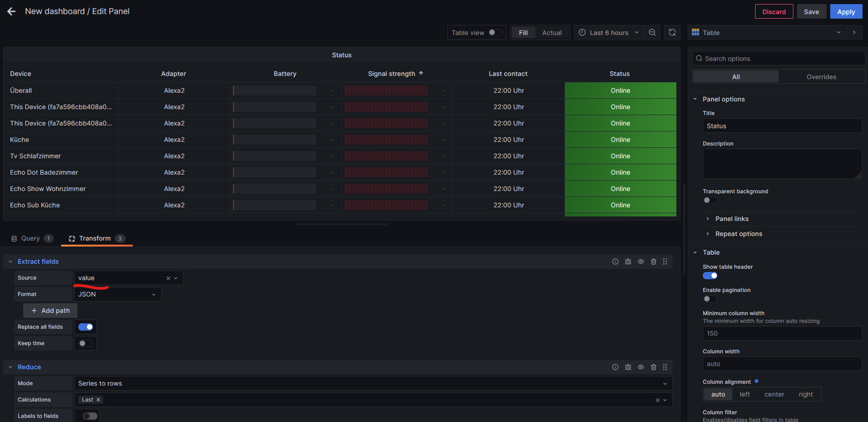This screenshot has width=868, height=422.
Task: Set column alignment to left
Action: [x=745, y=394]
